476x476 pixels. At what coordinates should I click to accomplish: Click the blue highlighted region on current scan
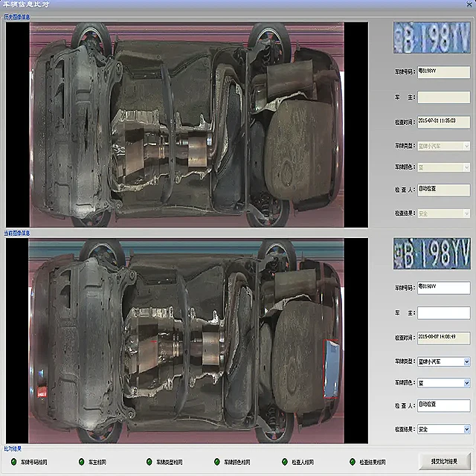tap(331, 369)
